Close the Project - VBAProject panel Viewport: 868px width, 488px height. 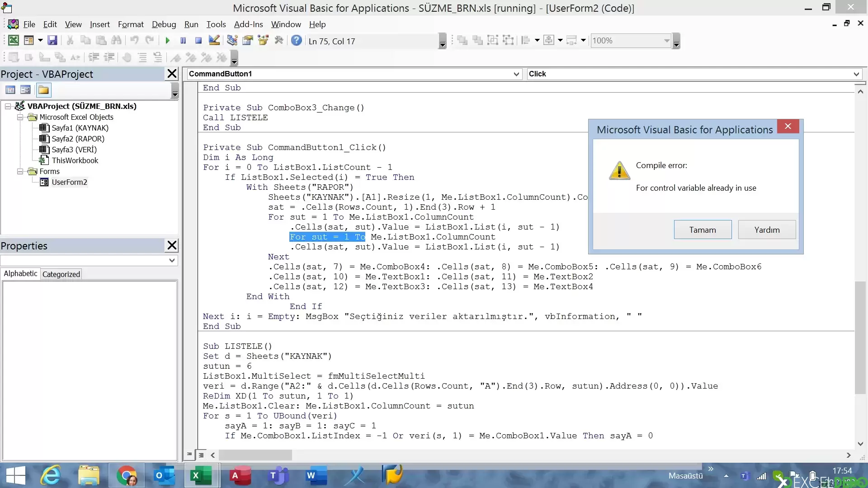click(172, 74)
